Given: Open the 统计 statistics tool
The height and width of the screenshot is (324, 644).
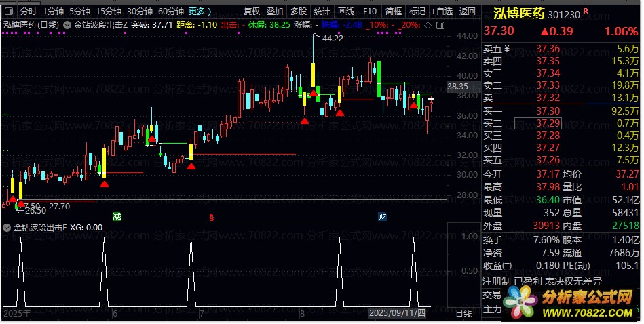Looking at the screenshot, I should [x=322, y=12].
